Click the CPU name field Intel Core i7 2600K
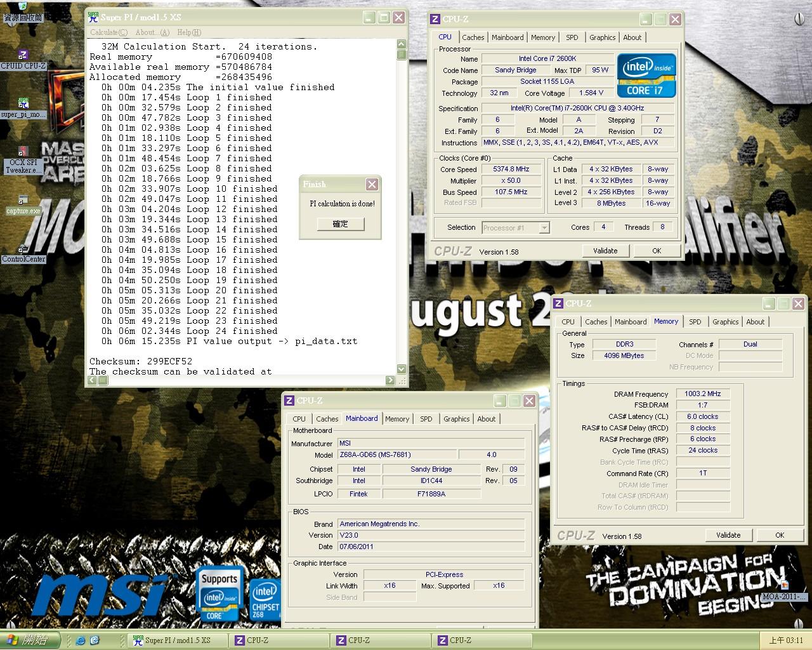 coord(547,58)
